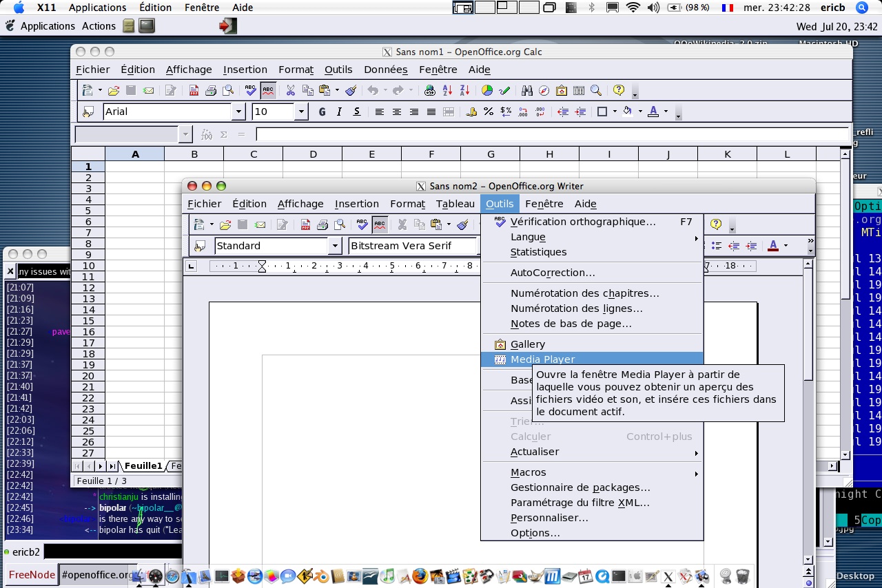Toggle AutoSpellcheck in Writer toolbar
Screen dimensions: 882x588
[380, 224]
